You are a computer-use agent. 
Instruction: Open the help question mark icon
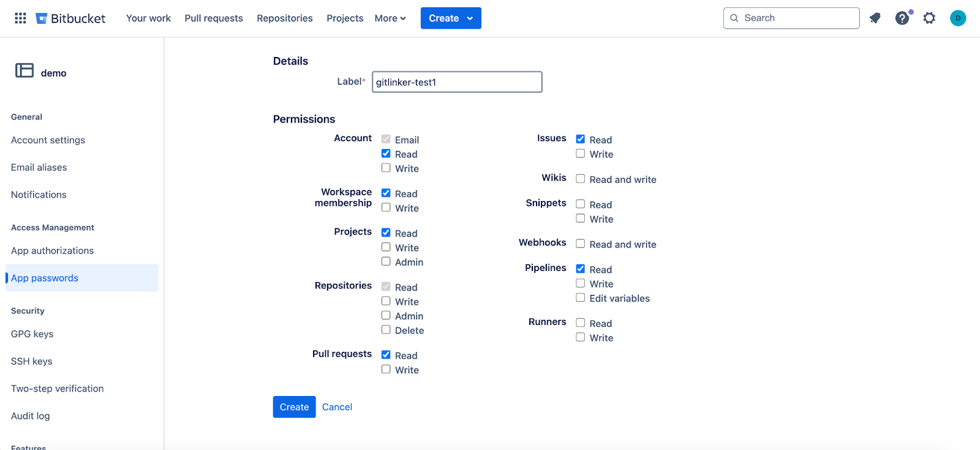[x=902, y=18]
